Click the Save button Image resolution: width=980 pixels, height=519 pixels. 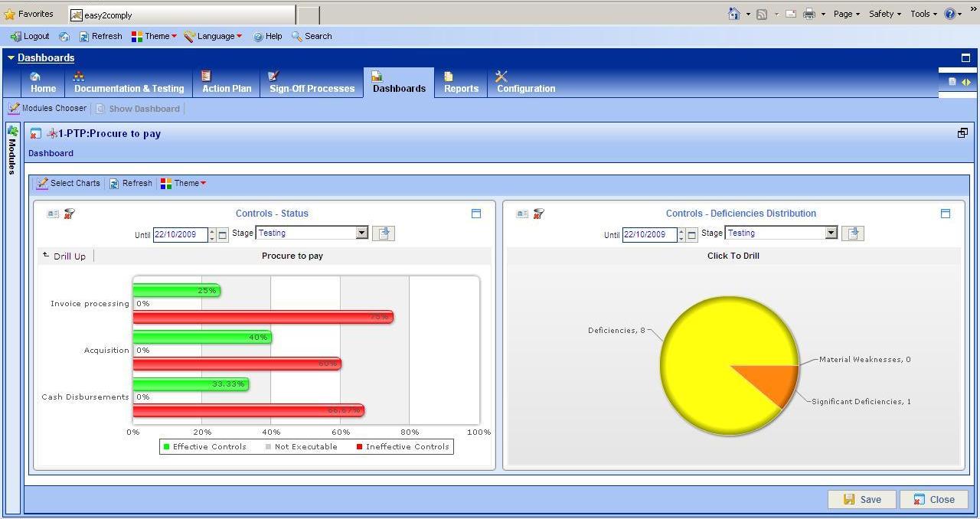pyautogui.click(x=862, y=499)
